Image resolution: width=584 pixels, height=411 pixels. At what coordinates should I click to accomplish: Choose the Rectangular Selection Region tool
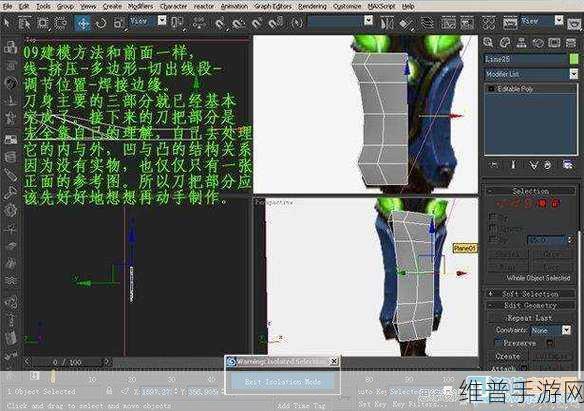43,23
